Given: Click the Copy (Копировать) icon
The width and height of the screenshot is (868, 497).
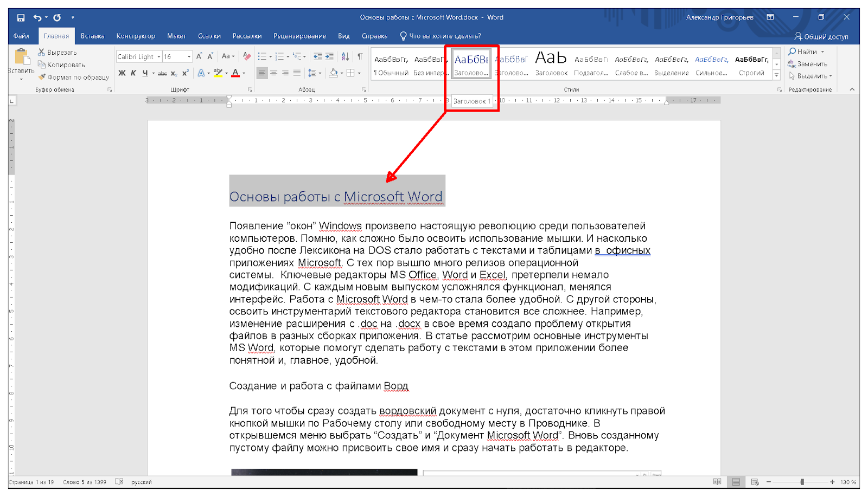Looking at the screenshot, I should [x=41, y=64].
